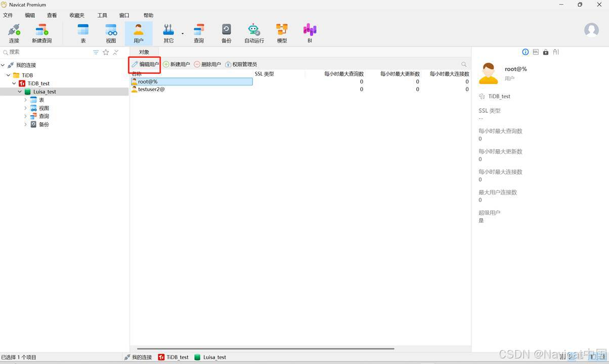Select the 表 (Table) toolbar icon
Viewport: 609px width, 364px height.
click(83, 33)
